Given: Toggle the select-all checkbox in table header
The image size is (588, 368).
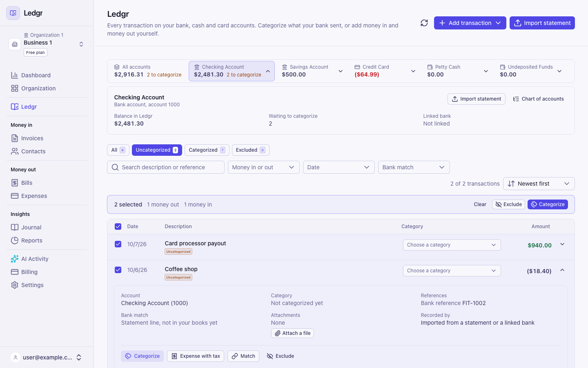Looking at the screenshot, I should [x=118, y=227].
